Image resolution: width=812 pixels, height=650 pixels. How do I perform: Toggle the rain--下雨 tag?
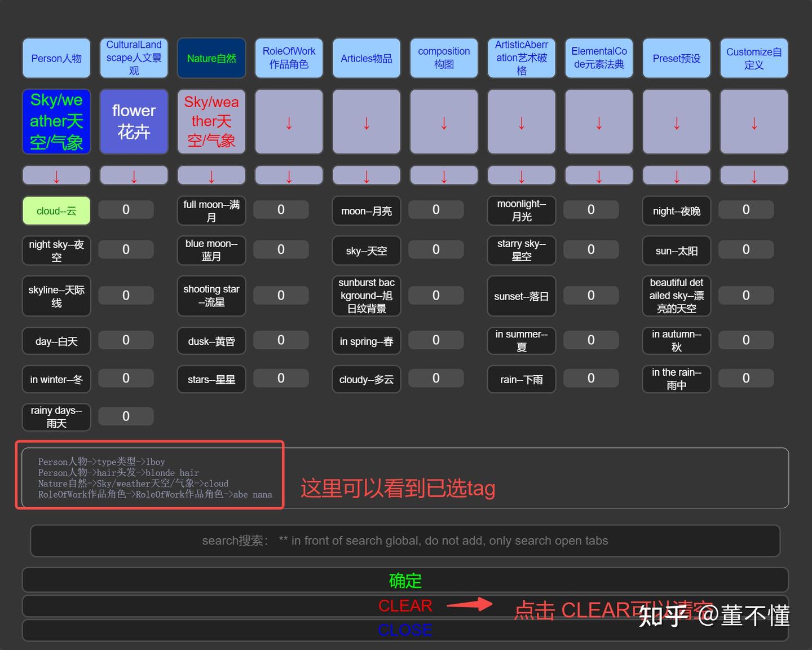pos(520,379)
